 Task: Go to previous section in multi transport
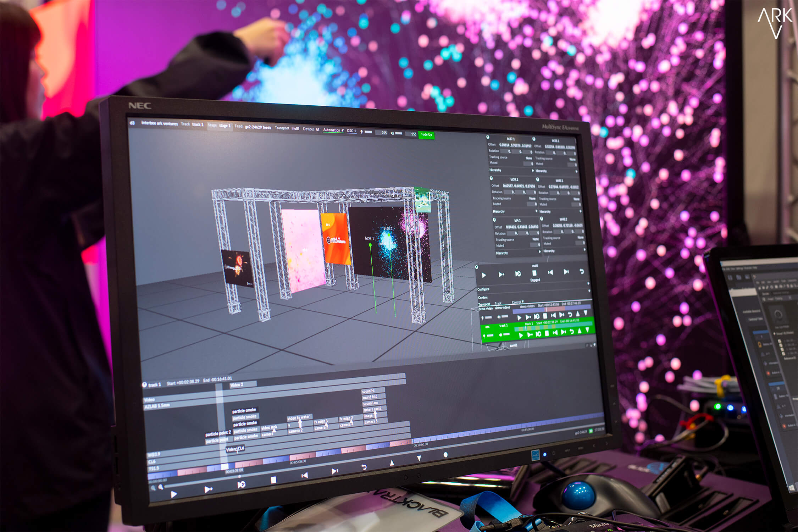pos(550,272)
